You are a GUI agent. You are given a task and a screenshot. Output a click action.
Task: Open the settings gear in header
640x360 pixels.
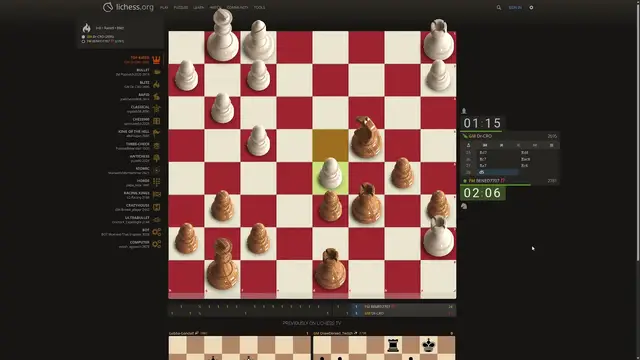pos(531,7)
